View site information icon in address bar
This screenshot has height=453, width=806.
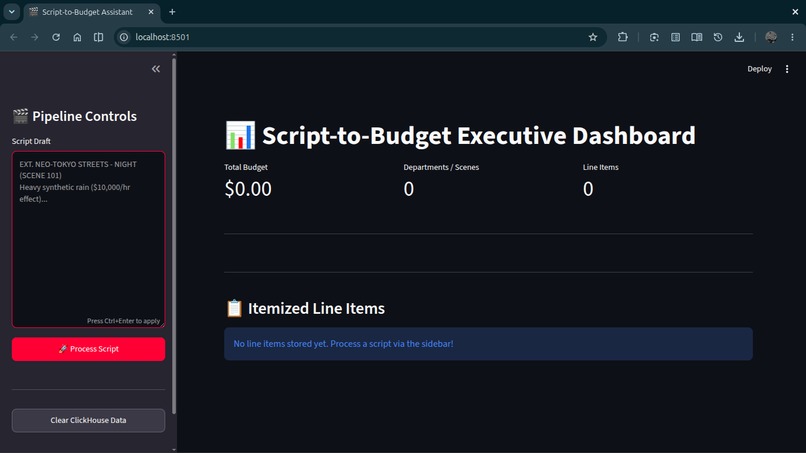point(124,37)
